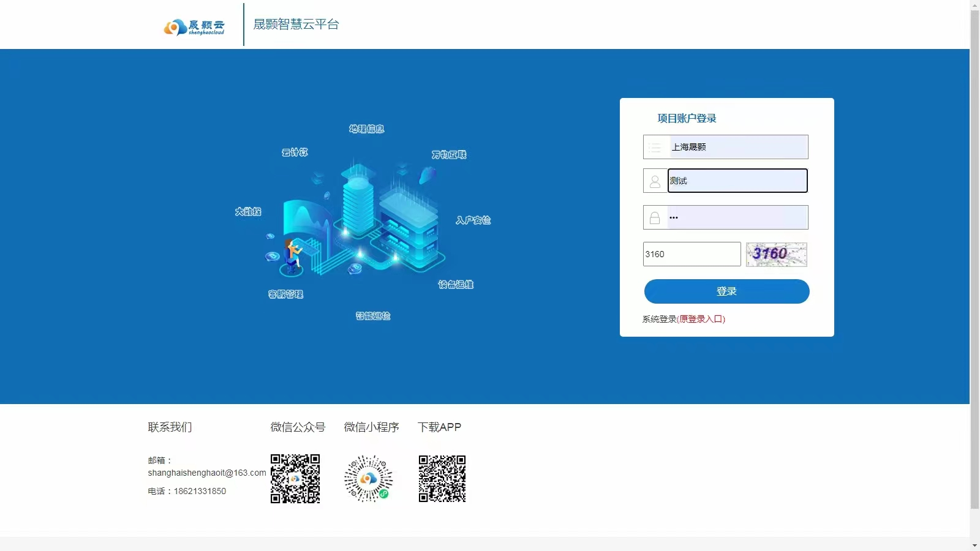980x551 pixels.
Task: Click the vertical page scrollbar thumb
Action: click(x=975, y=260)
